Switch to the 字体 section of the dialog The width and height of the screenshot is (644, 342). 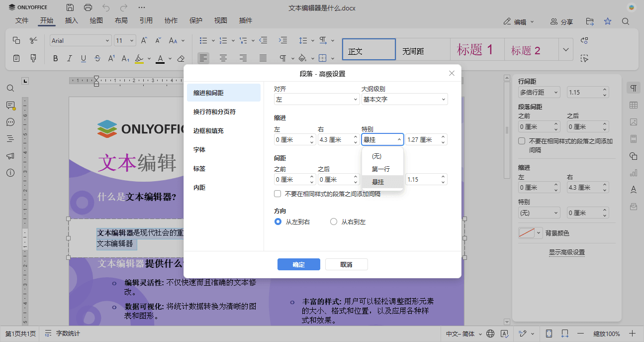click(199, 149)
